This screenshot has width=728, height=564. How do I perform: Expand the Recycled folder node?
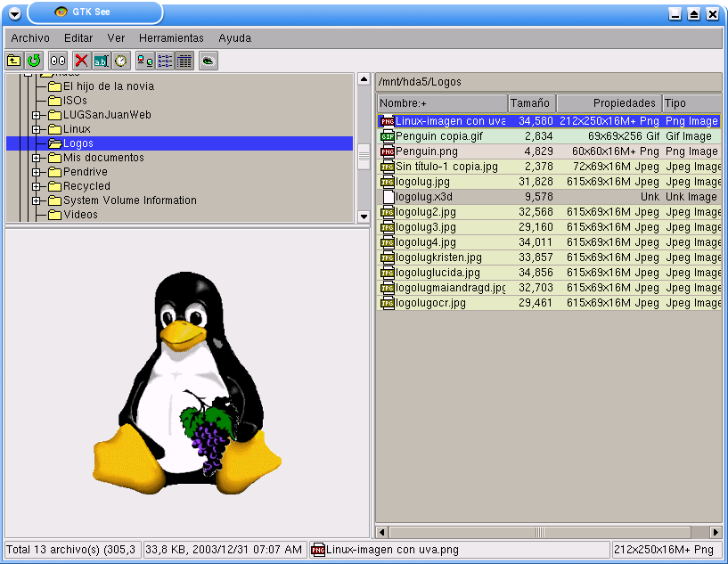37,186
